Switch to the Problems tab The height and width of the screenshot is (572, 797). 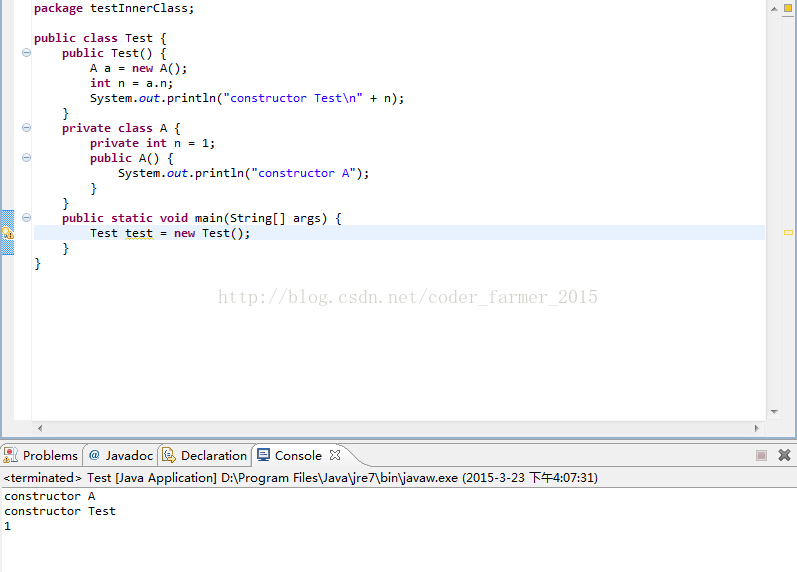point(41,456)
